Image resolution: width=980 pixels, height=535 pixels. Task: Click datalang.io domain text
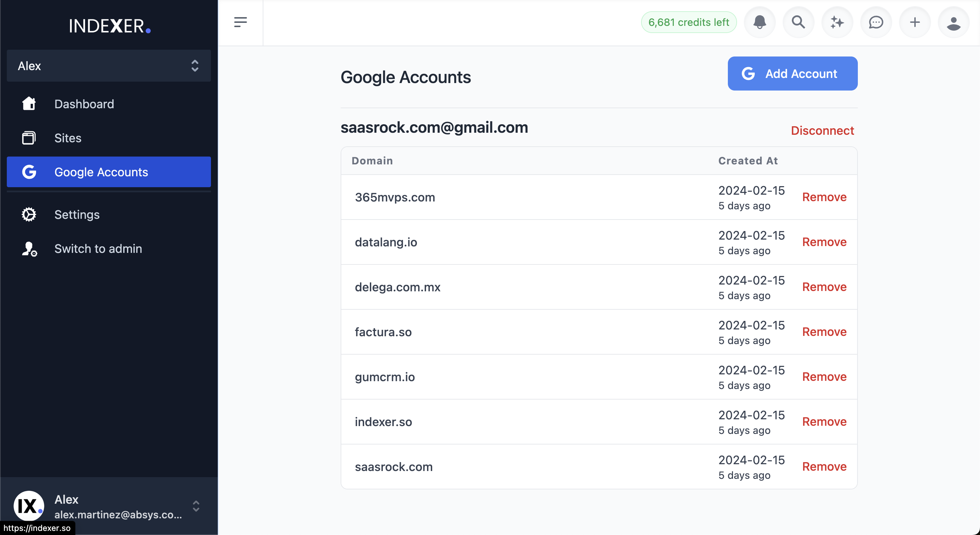[x=386, y=242]
